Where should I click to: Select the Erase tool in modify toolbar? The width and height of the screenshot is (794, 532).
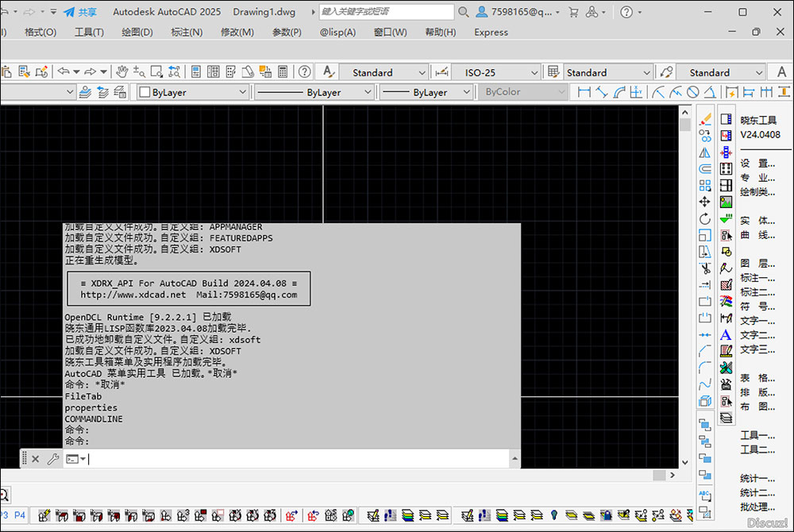tap(705, 119)
